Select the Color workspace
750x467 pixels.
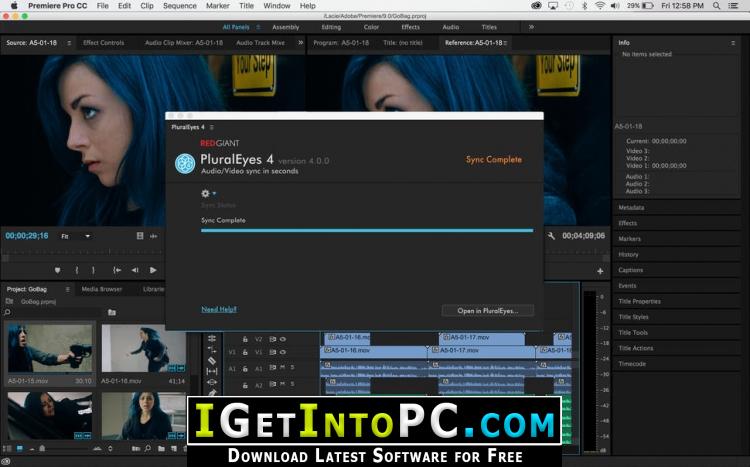point(371,27)
